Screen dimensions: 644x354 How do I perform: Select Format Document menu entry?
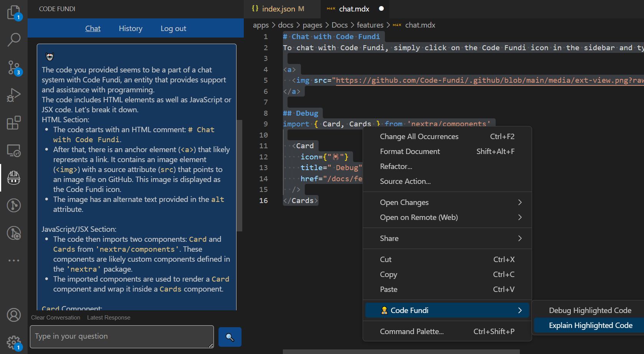447,151
